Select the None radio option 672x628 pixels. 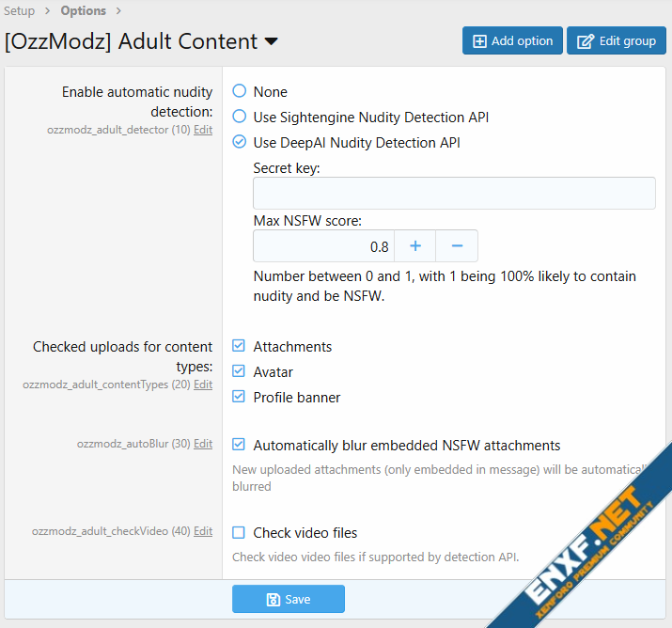240,91
